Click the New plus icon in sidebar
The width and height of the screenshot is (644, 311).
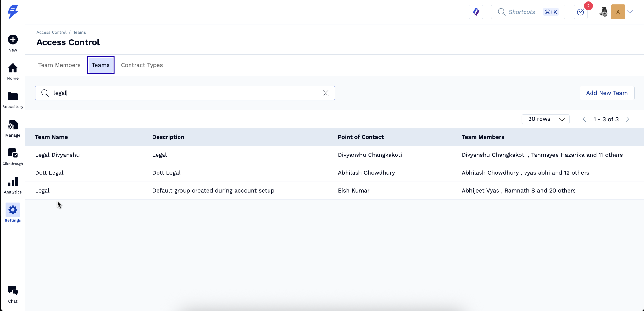pos(13,40)
